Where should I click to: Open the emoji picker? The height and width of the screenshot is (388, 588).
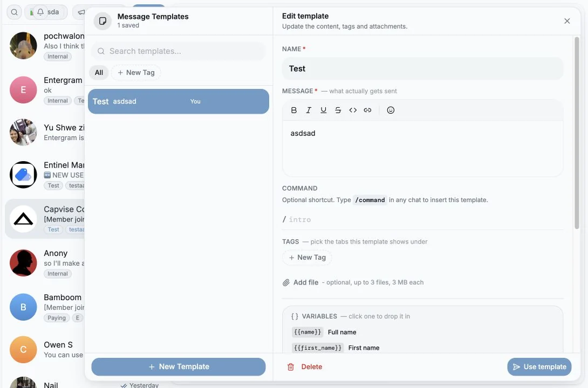point(391,110)
